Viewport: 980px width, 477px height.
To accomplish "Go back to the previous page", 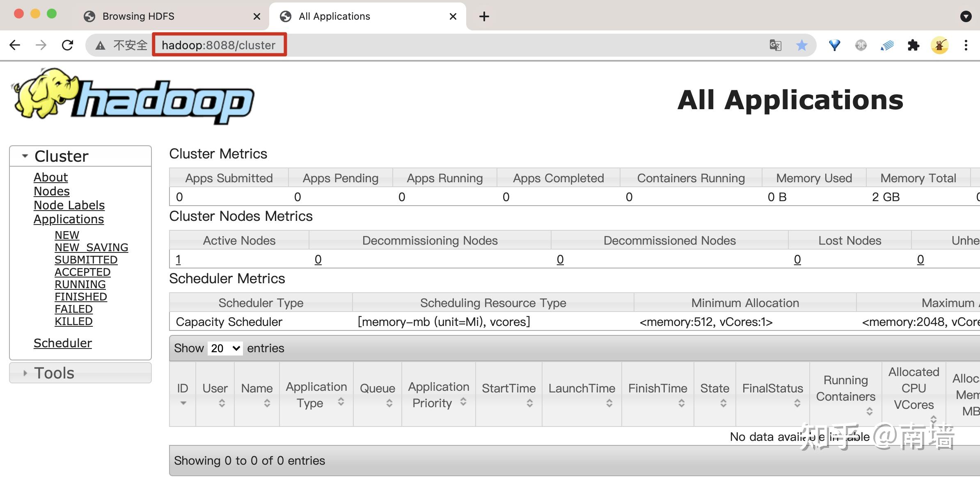I will coord(15,45).
